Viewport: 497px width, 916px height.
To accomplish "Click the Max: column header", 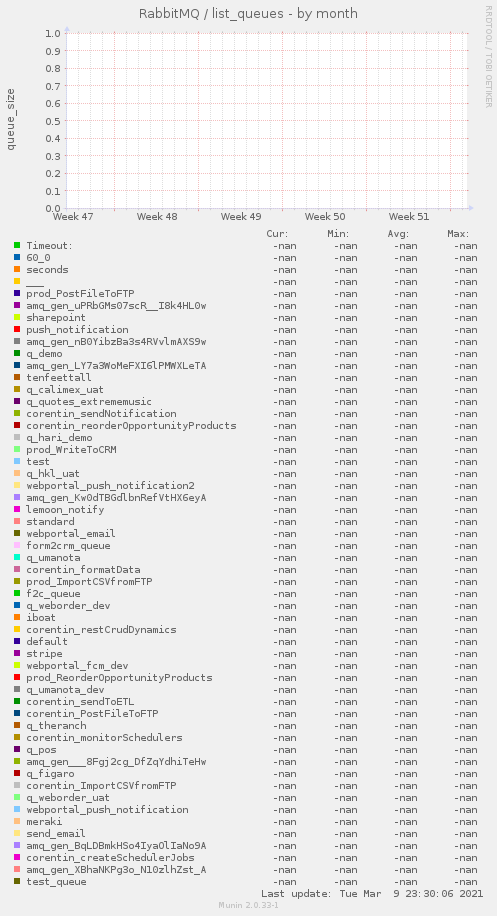I will click(x=458, y=234).
